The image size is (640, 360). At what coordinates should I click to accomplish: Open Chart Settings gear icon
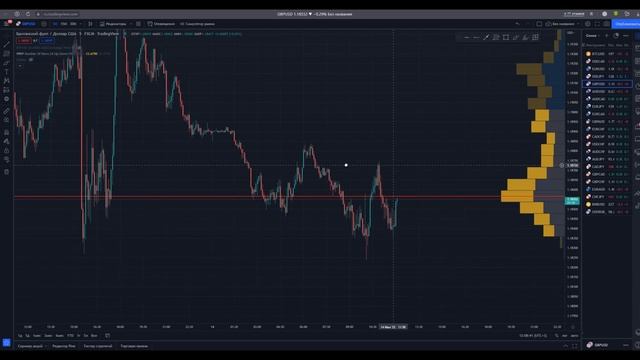[588, 24]
